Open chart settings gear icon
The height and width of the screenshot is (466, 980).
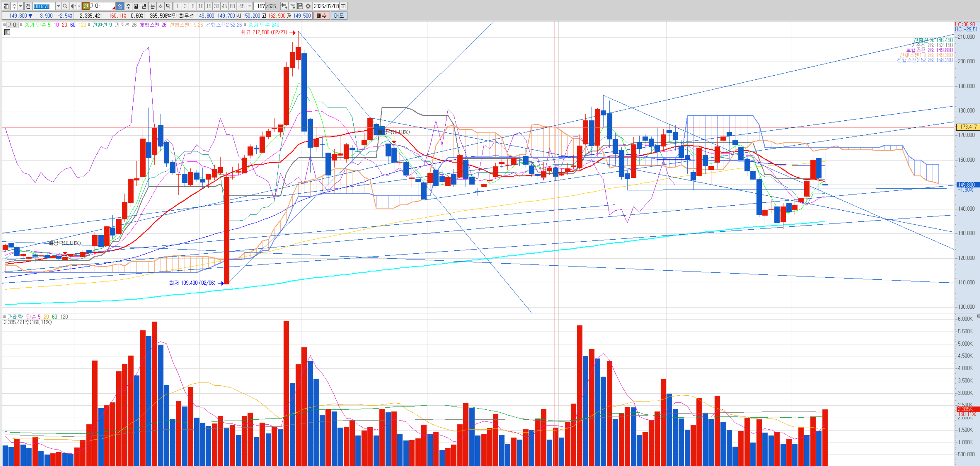click(308, 6)
